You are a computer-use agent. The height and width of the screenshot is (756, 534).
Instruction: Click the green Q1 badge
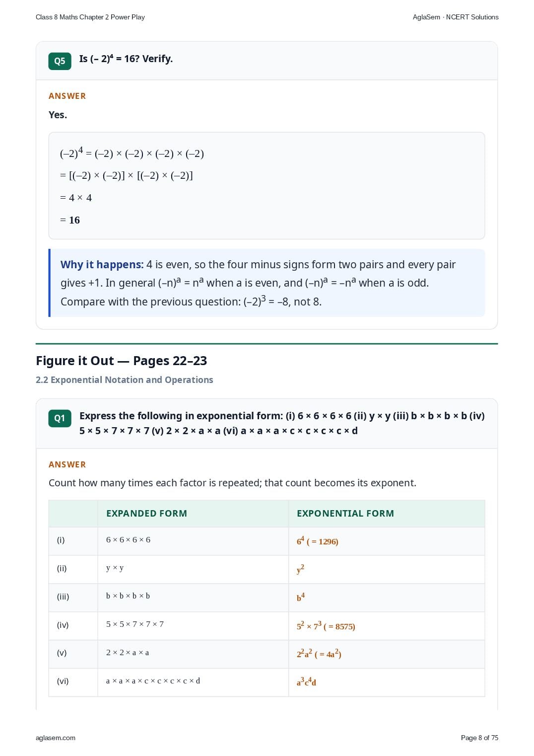(x=60, y=418)
